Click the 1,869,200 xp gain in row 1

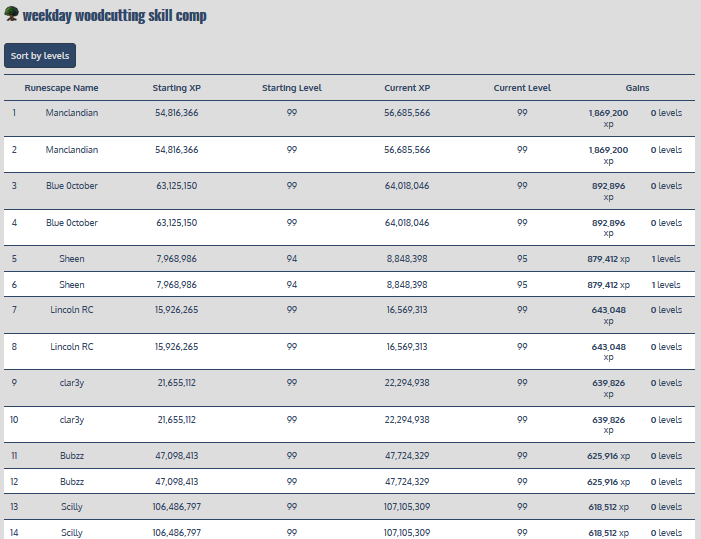tap(608, 118)
